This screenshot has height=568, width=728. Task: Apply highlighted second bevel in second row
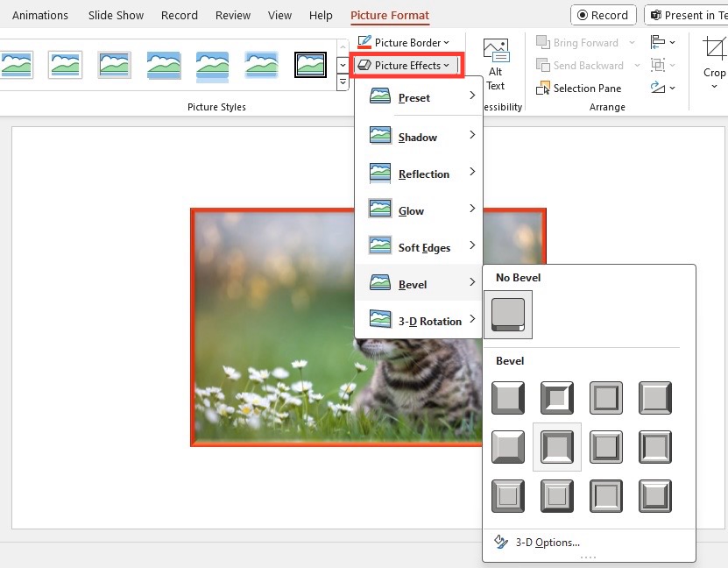pyautogui.click(x=556, y=447)
